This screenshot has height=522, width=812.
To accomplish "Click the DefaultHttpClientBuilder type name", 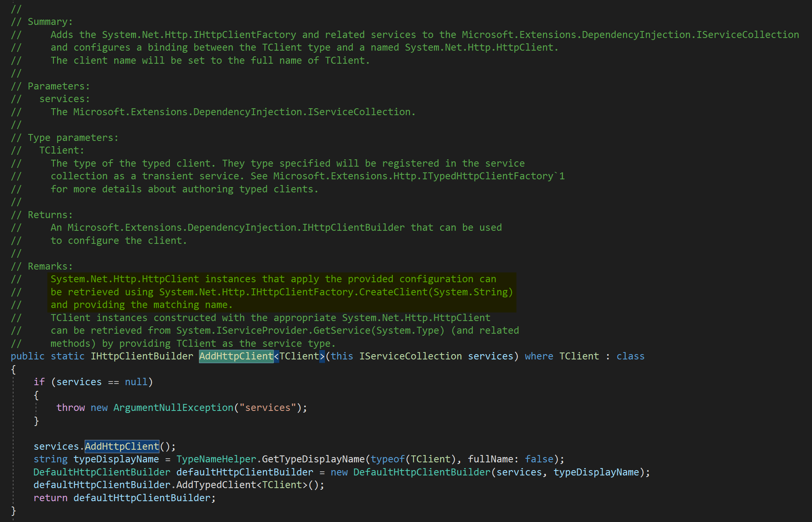I will click(x=101, y=472).
